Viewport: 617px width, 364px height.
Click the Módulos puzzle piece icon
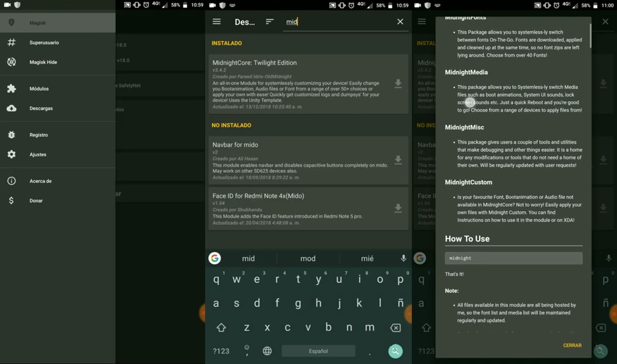coord(11,89)
